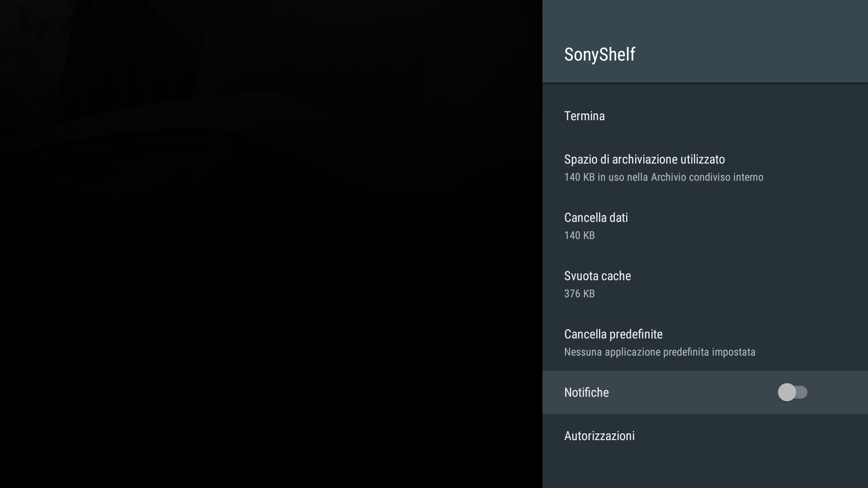Select Nessuna applicazione predefinita impostata text
The image size is (868, 488).
click(x=660, y=352)
